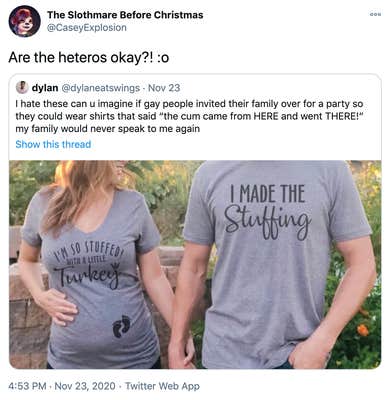Open The Slothmare Before Christmas profile avatar
The height and width of the screenshot is (400, 391).
tap(24, 21)
